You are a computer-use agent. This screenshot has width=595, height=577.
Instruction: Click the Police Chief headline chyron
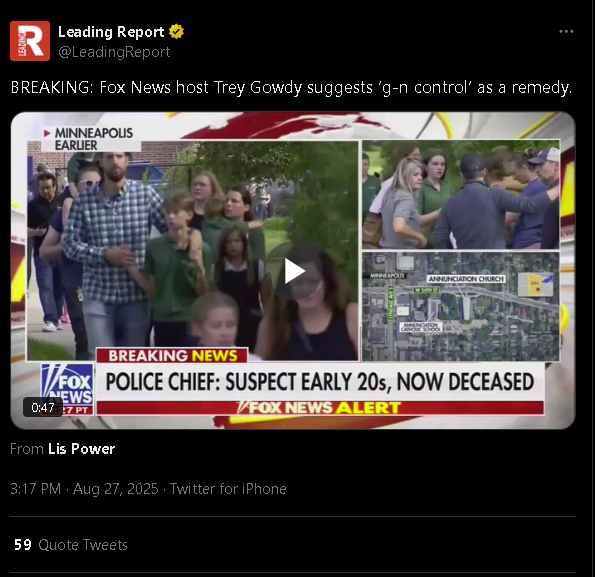[320, 382]
